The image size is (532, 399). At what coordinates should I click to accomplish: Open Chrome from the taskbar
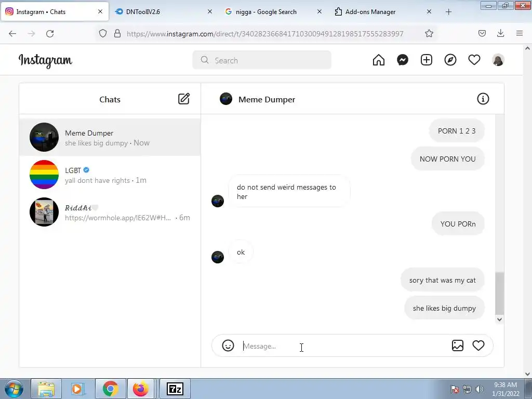pyautogui.click(x=110, y=389)
